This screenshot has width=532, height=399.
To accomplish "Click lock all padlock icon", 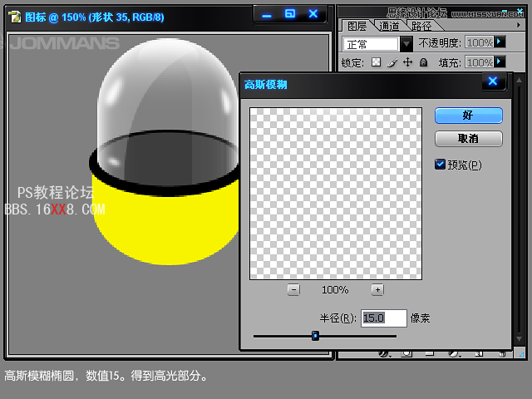I will pyautogui.click(x=423, y=62).
